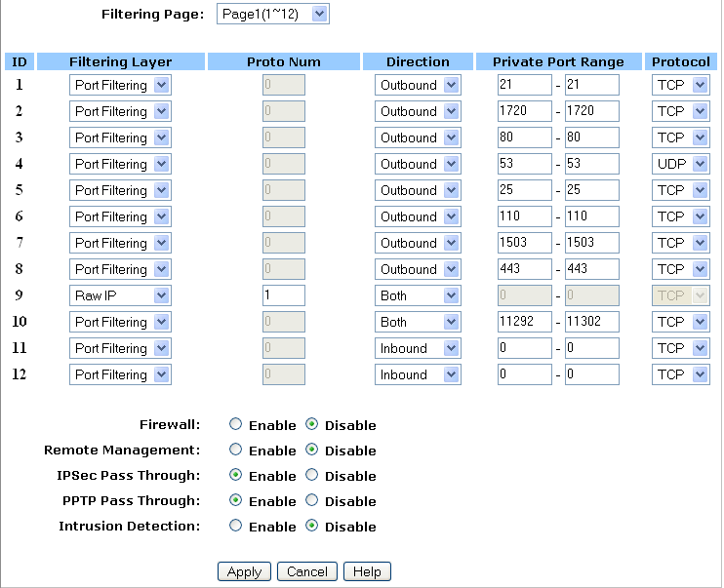Open Direction dropdown for rule 2
Screen dimensions: 724x588
(418, 111)
